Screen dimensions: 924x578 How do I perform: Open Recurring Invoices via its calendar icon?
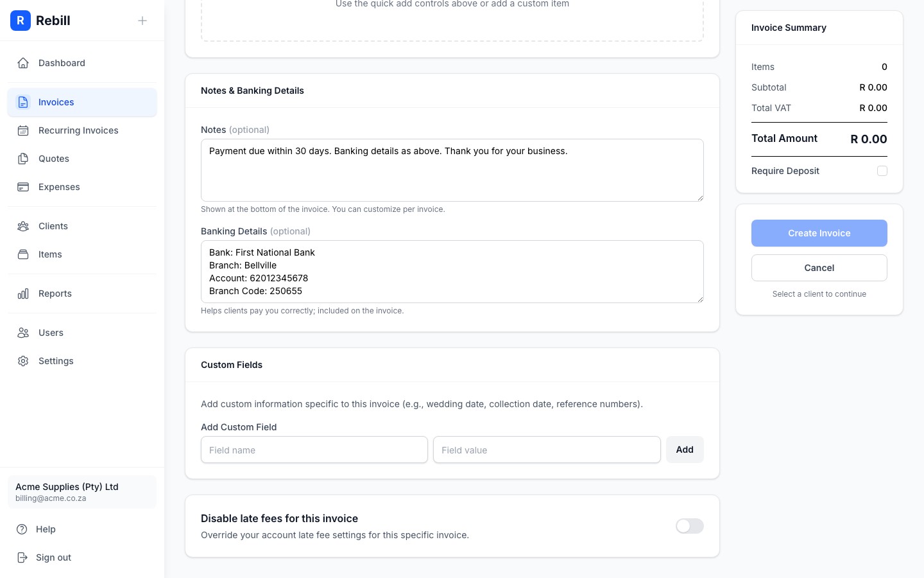coord(23,130)
